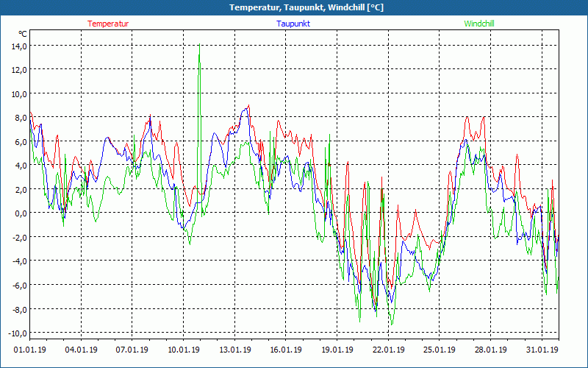Click the red Temperatur legend label
The height and width of the screenshot is (368, 588).
(x=108, y=24)
